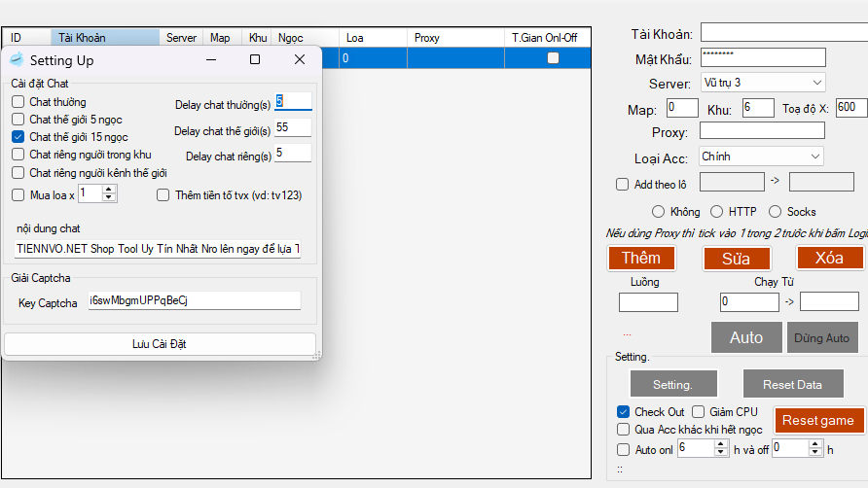Save settings with Lưu Cài Đặt button

click(x=161, y=344)
